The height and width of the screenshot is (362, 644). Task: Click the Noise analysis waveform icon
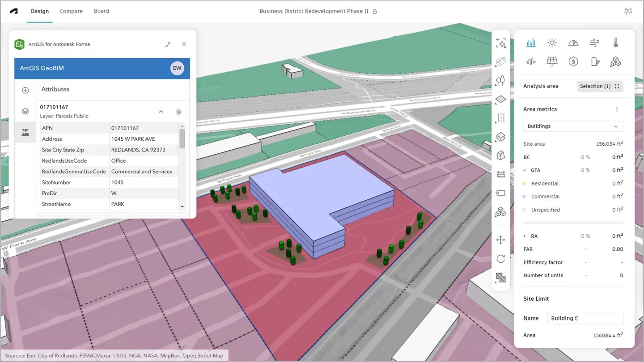(x=531, y=62)
